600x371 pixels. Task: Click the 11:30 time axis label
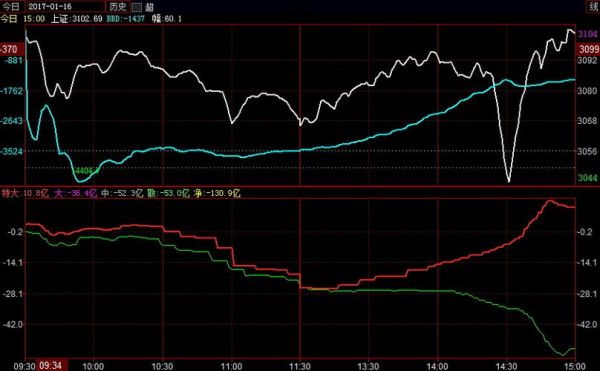coord(300,366)
